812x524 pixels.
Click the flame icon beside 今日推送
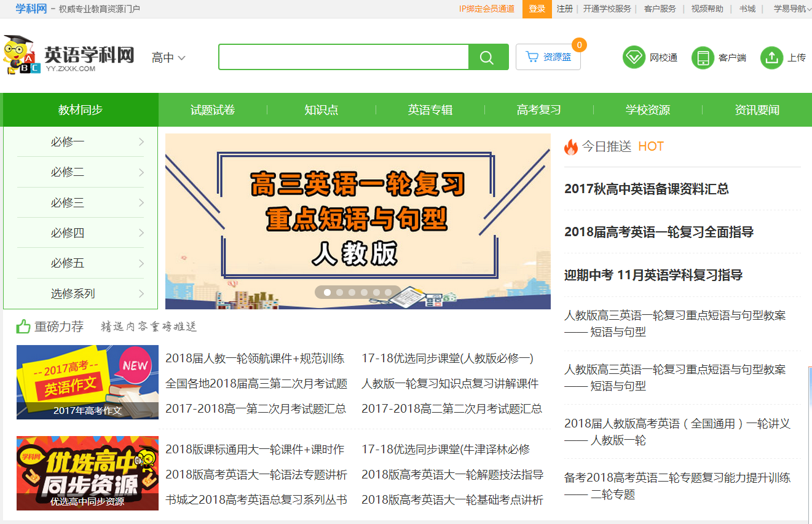tap(571, 147)
